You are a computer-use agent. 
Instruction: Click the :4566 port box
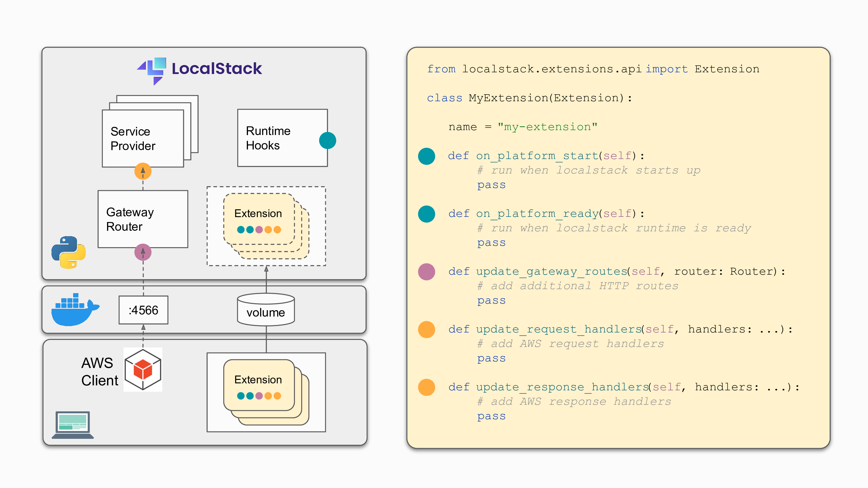144,310
